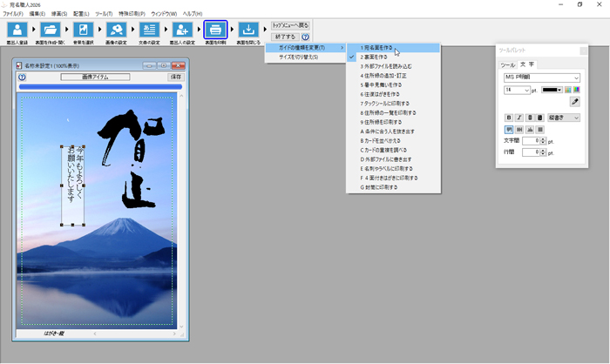The height and width of the screenshot is (364, 610).
Task: Open the 縦書き text direction dropdown
Action: click(x=564, y=118)
